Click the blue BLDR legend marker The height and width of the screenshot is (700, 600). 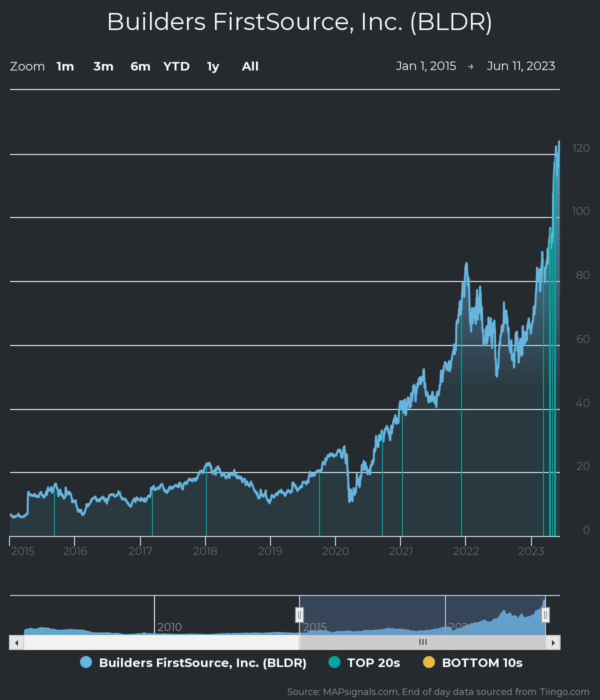(x=86, y=662)
